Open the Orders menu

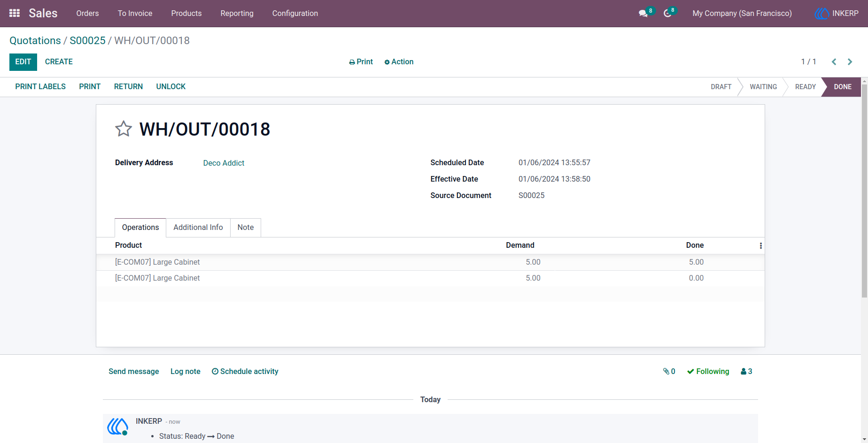(88, 13)
